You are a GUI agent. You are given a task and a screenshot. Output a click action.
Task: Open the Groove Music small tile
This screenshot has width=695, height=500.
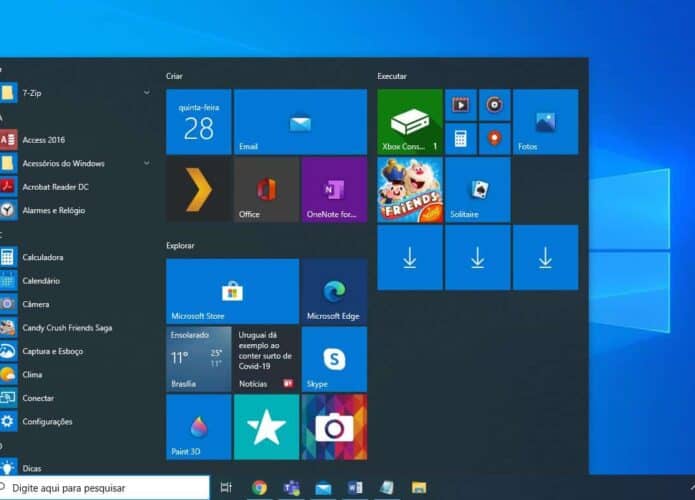[x=495, y=105]
